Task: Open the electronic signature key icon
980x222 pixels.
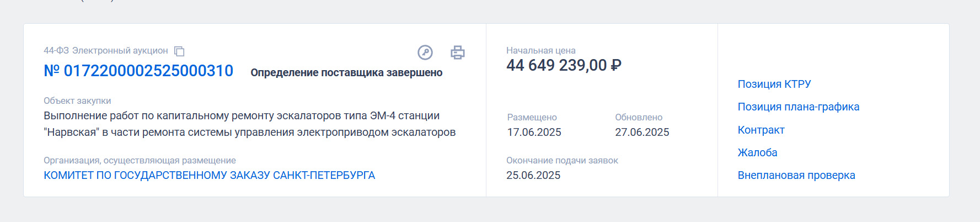Action: click(425, 52)
